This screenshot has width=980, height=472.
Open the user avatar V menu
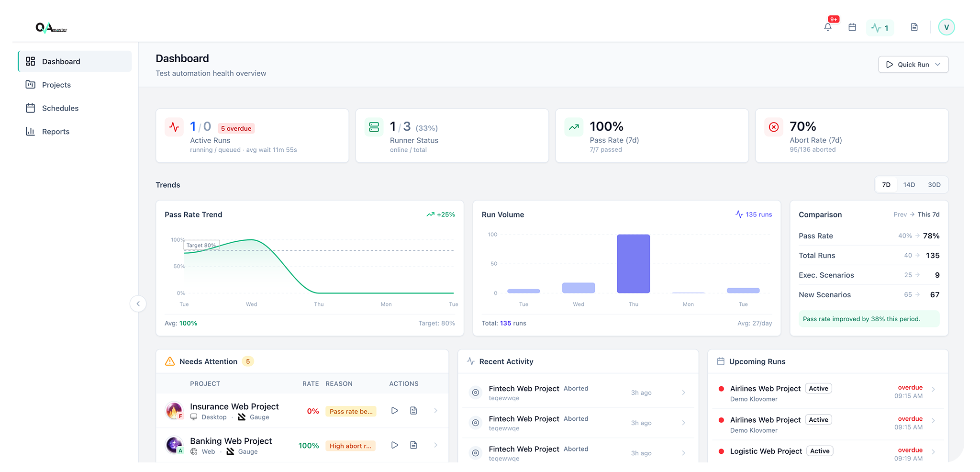click(946, 27)
